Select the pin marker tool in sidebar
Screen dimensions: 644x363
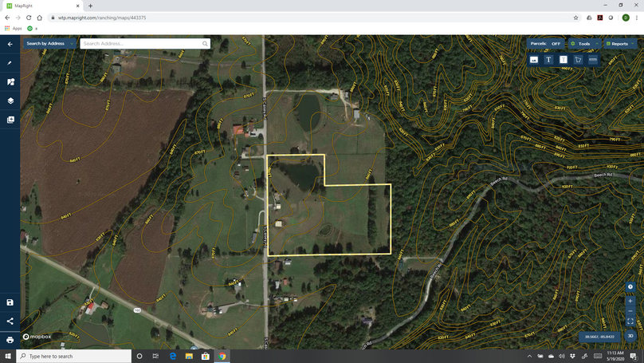[x=10, y=63]
